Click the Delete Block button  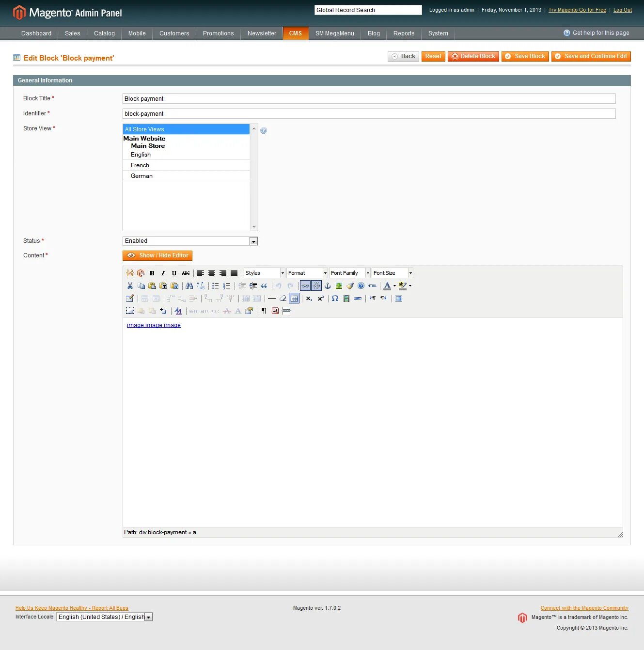tap(473, 56)
